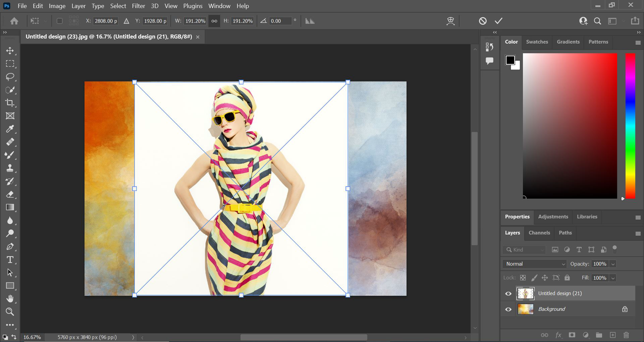Image resolution: width=644 pixels, height=342 pixels.
Task: Select the Blur tool
Action: pyautogui.click(x=10, y=220)
